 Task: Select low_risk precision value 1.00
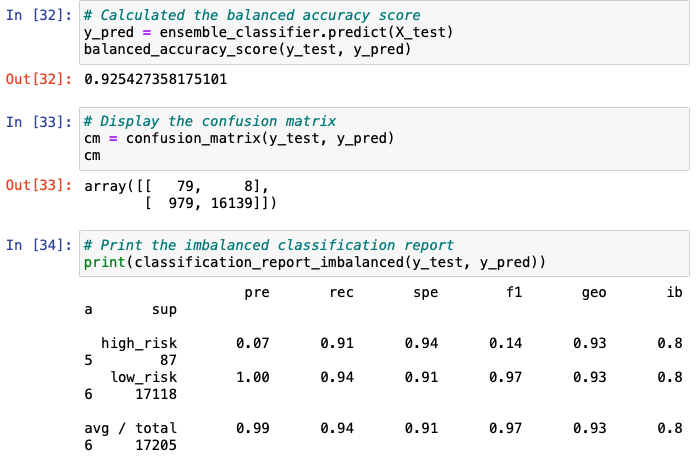coord(252,377)
